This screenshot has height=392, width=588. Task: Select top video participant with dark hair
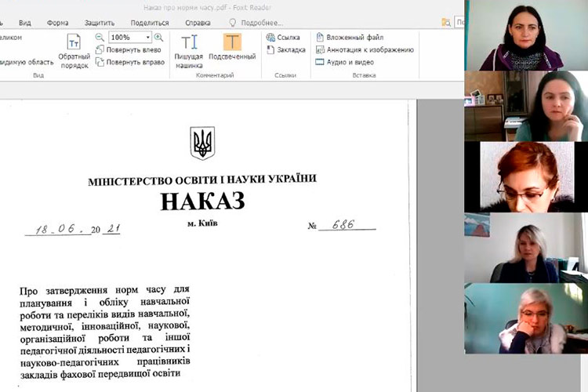pos(526,35)
